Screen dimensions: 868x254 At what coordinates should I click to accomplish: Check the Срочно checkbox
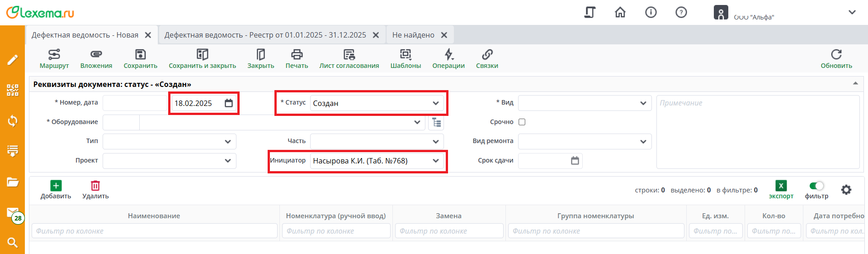pyautogui.click(x=522, y=122)
